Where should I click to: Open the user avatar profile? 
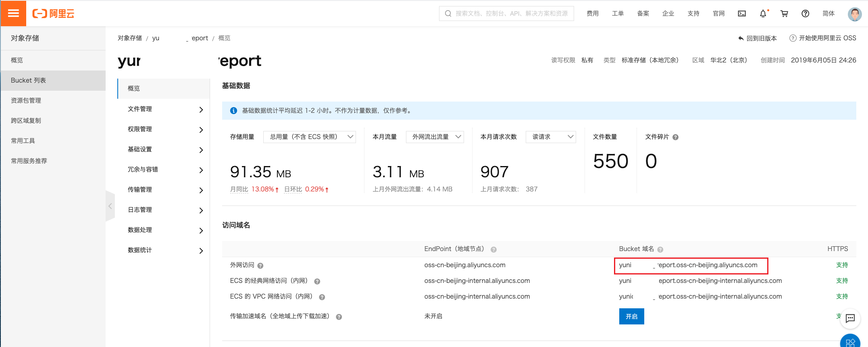854,14
